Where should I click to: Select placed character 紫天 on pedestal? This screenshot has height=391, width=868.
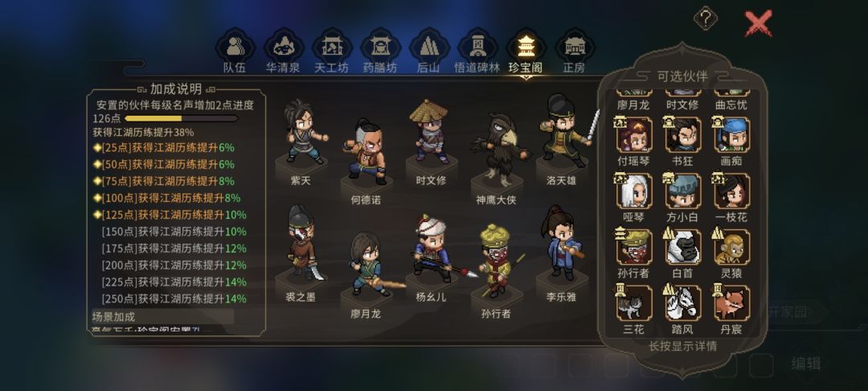(x=303, y=132)
